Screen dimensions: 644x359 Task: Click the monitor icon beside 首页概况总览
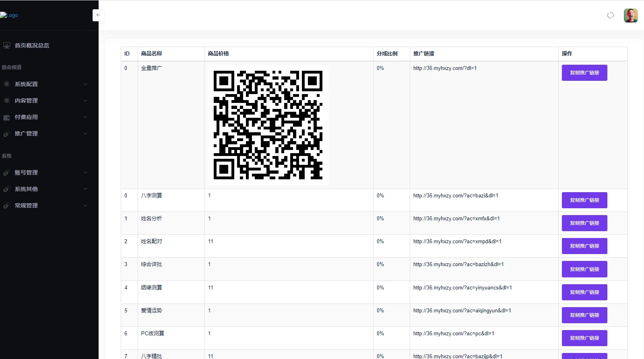coord(6,45)
